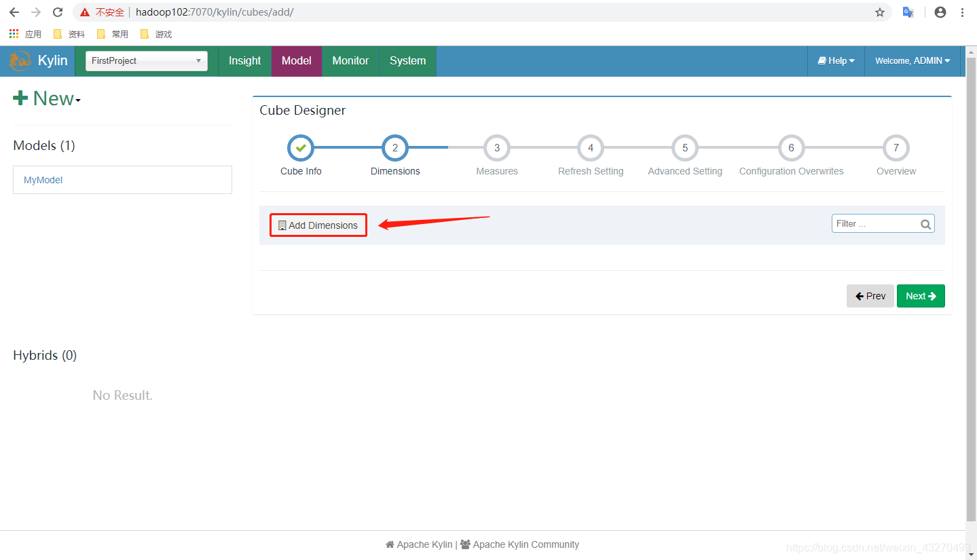Click the Hybrids (0) heading

coord(45,356)
